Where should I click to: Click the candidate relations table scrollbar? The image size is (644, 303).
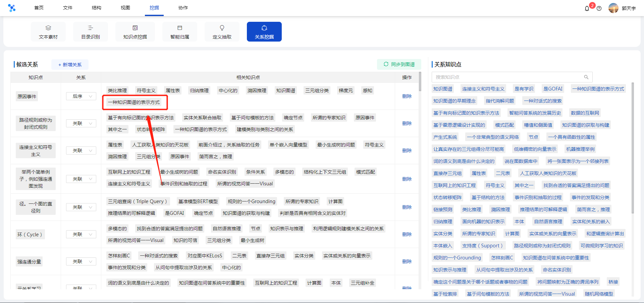(x=420, y=81)
